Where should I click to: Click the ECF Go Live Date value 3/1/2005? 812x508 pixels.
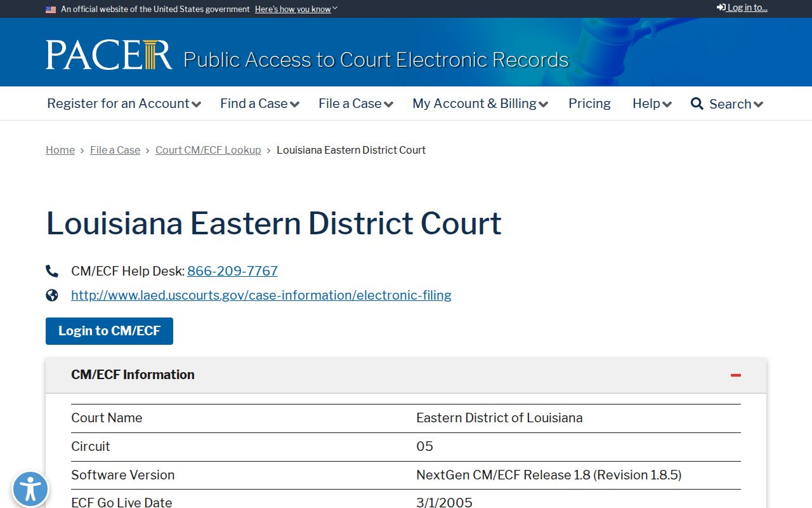(x=444, y=502)
